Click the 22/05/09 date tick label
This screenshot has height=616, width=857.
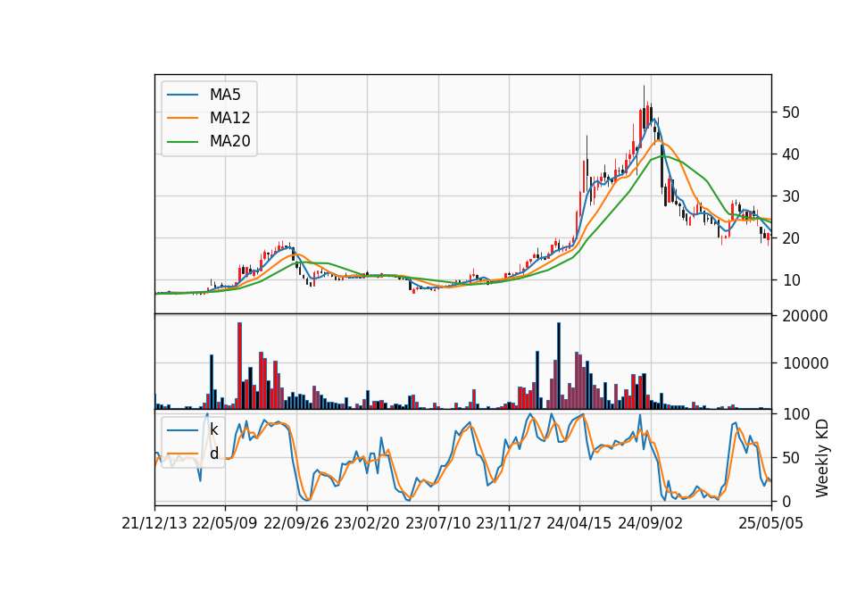(x=225, y=523)
